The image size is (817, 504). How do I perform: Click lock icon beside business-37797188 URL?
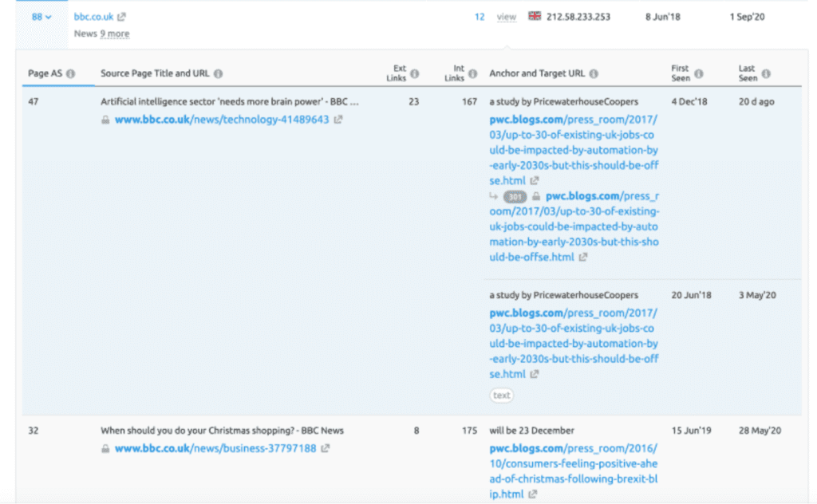tap(105, 449)
